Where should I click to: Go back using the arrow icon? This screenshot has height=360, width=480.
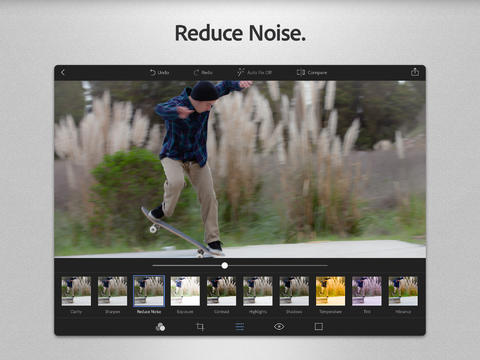[63, 72]
